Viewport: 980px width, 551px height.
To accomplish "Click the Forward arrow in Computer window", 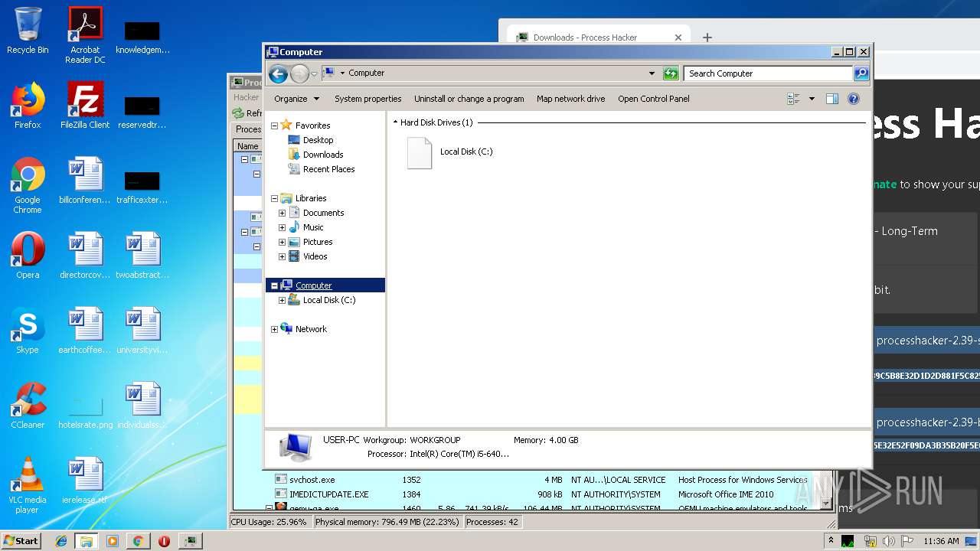I will (x=299, y=73).
